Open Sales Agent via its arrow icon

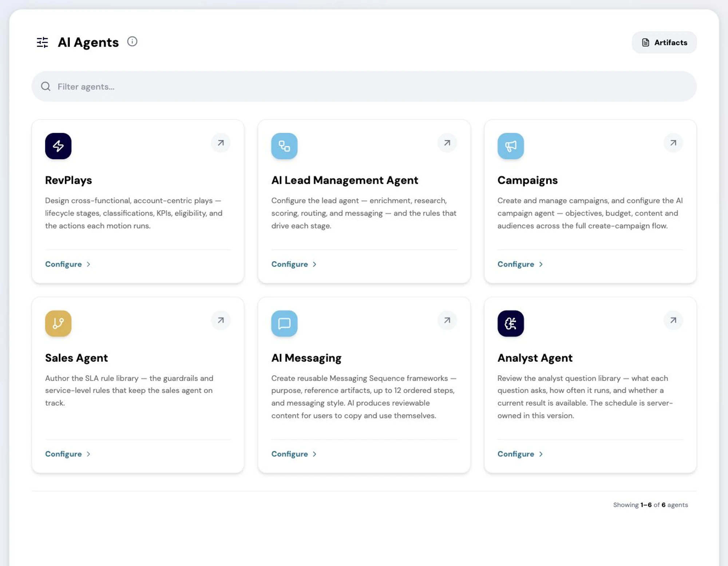point(221,320)
